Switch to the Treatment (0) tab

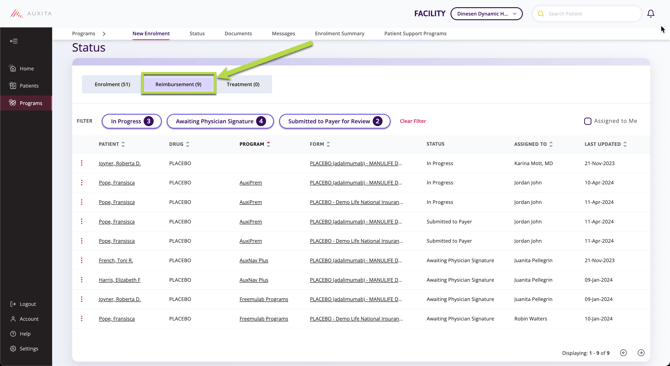coord(243,85)
